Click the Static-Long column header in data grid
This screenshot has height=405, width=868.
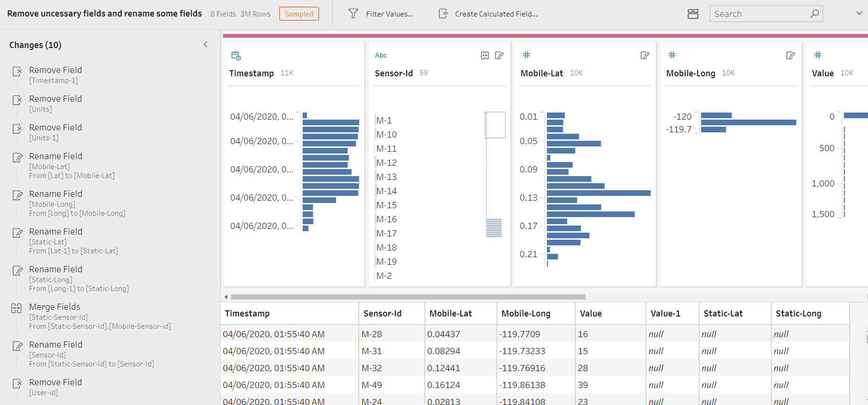(810, 314)
